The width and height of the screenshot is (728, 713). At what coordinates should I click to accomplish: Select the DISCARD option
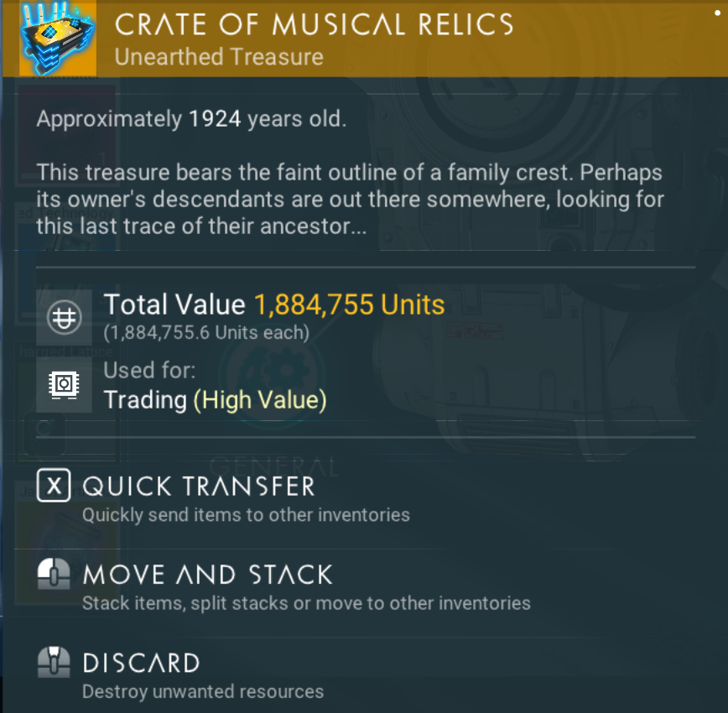(x=141, y=664)
